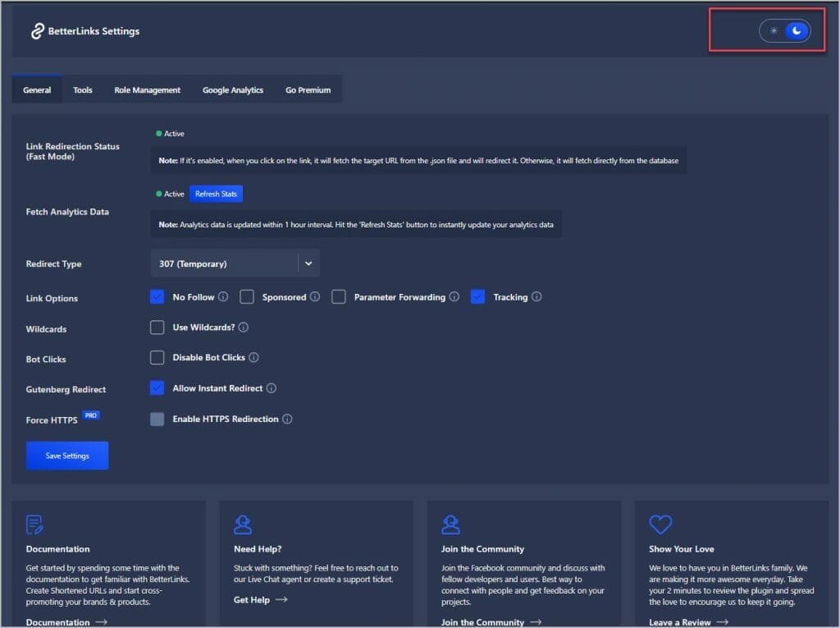Click the Active status under Link Redirection
The height and width of the screenshot is (628, 840).
pos(170,134)
